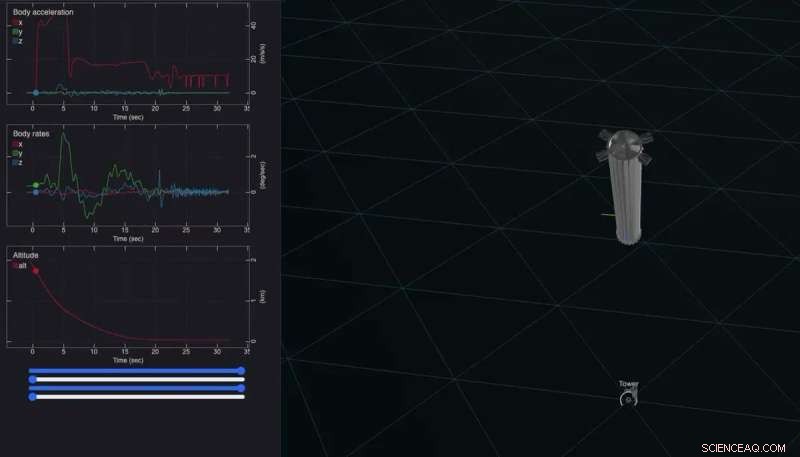This screenshot has width=800, height=457.
Task: Toggle the y series in Body rates legend
Action: pos(16,153)
